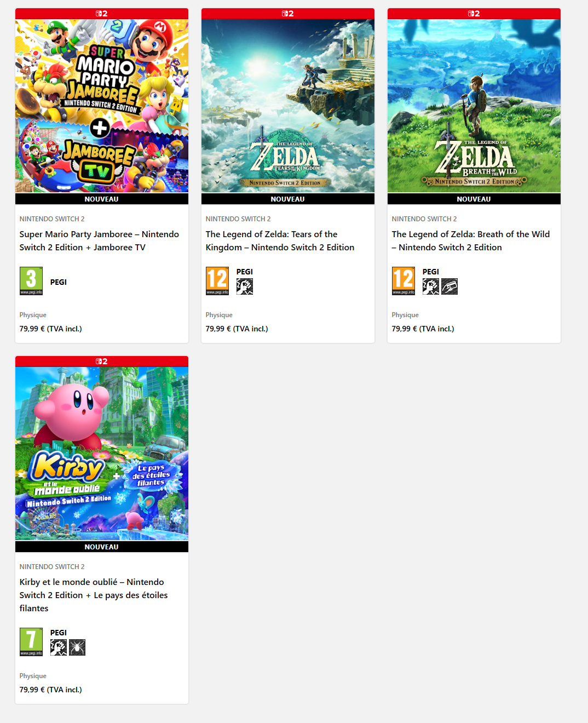Open the Zelda Tears of the Kingdom cover image

coord(288,106)
